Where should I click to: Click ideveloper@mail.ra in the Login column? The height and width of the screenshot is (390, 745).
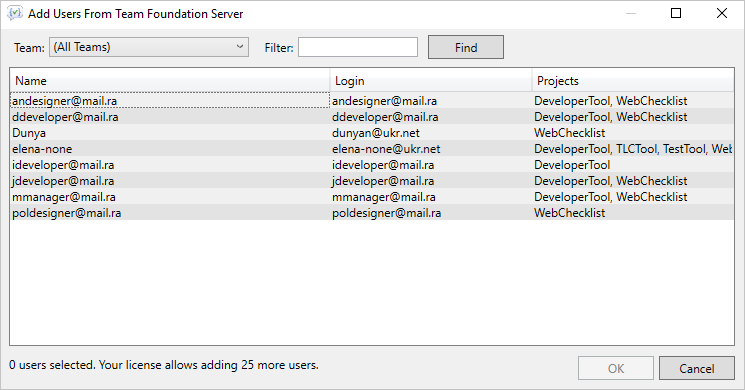(383, 165)
